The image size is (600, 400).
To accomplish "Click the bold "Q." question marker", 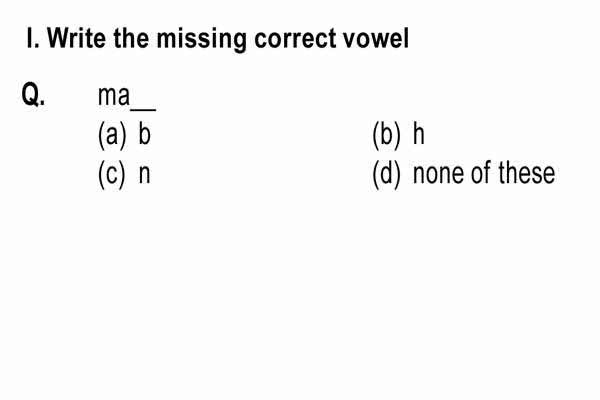I will (x=33, y=94).
